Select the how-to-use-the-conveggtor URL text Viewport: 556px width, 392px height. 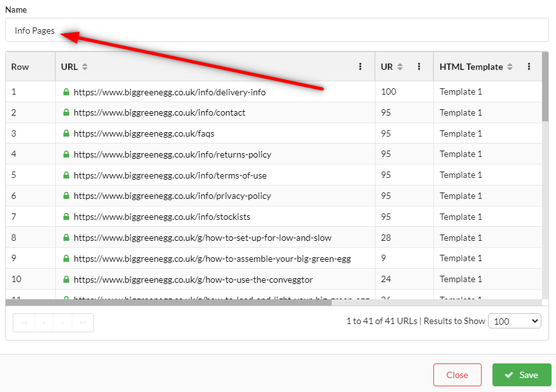pos(193,280)
